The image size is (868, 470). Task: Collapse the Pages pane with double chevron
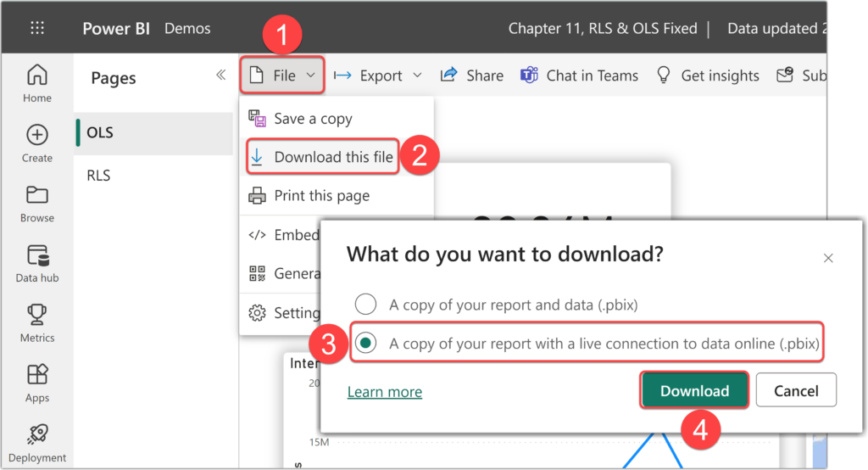[x=221, y=75]
